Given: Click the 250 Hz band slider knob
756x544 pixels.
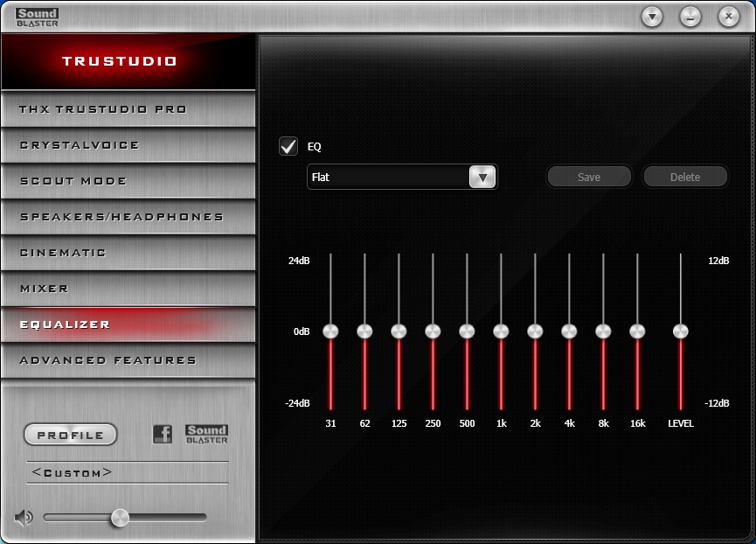Looking at the screenshot, I should pos(433,331).
